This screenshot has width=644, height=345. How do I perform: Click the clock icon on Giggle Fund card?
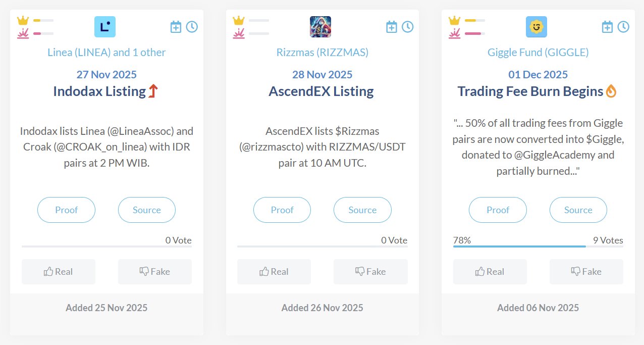coord(623,27)
